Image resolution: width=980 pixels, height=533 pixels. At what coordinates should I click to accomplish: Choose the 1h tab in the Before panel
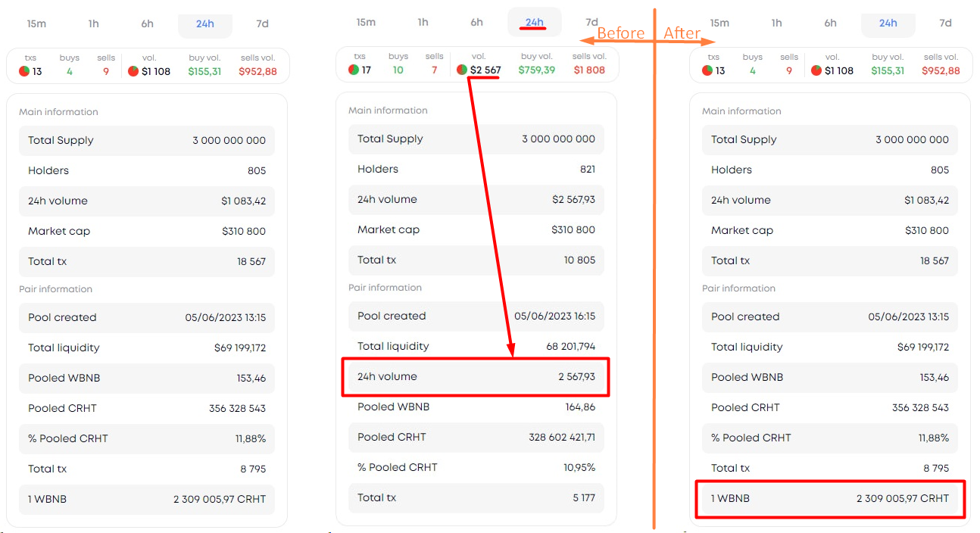click(423, 22)
